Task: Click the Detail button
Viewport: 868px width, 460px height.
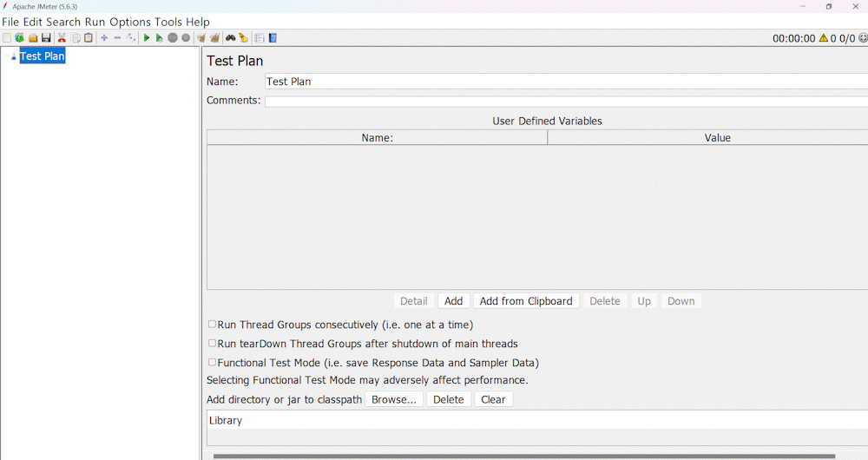Action: point(413,301)
